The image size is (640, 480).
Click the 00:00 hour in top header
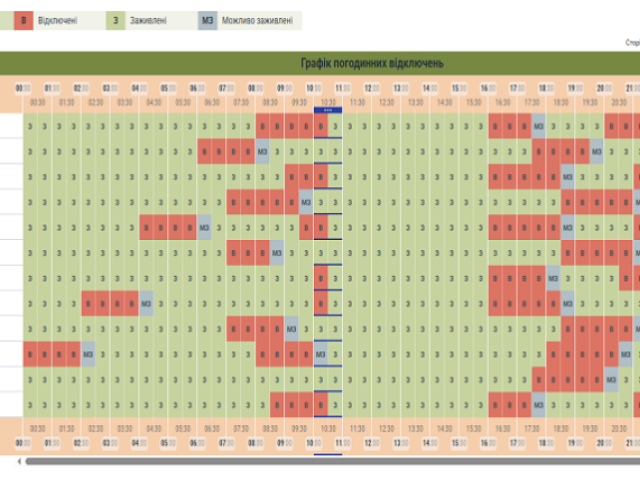click(23, 88)
